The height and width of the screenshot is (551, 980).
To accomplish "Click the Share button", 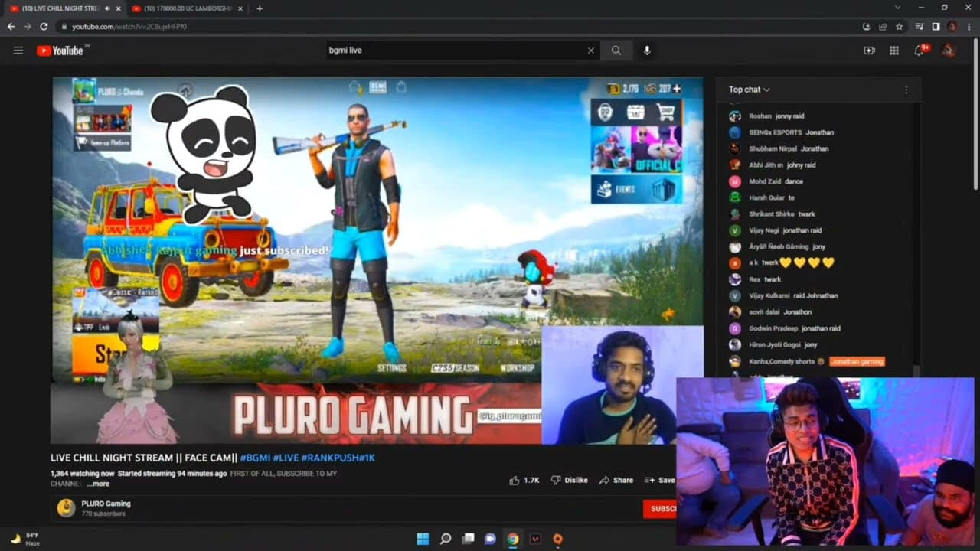I will click(x=616, y=480).
